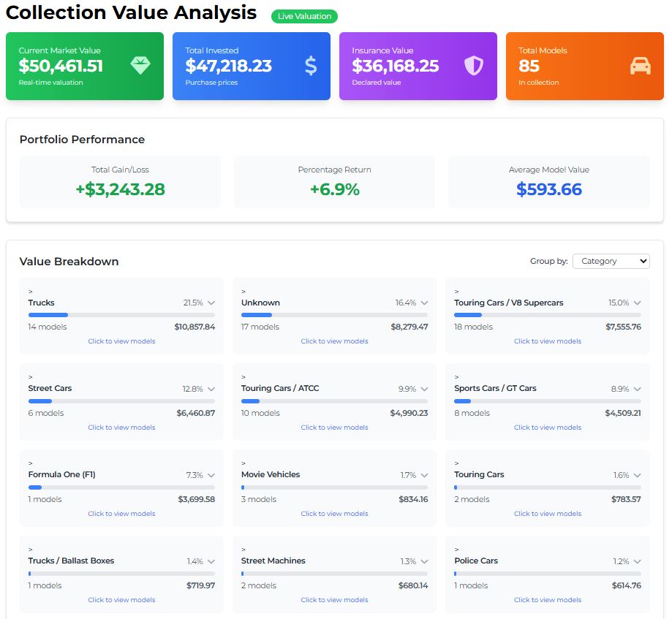
Task: Open the Group by Category dropdown
Action: [611, 261]
